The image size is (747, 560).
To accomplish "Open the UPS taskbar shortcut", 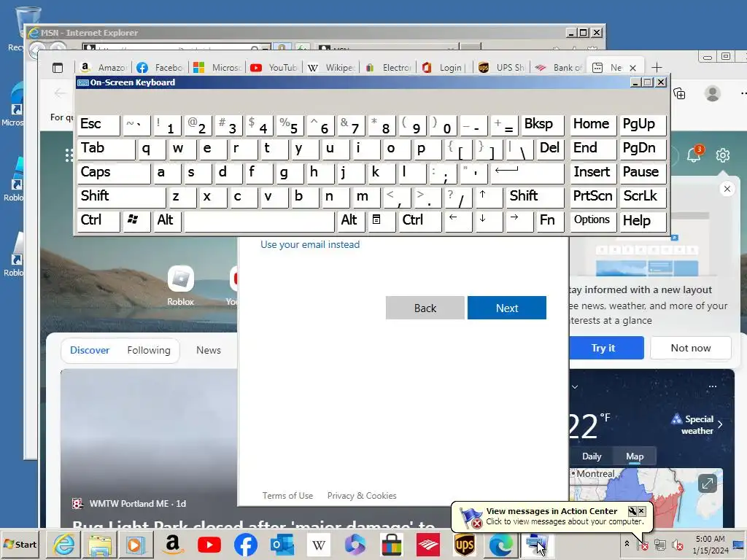I will tap(465, 545).
